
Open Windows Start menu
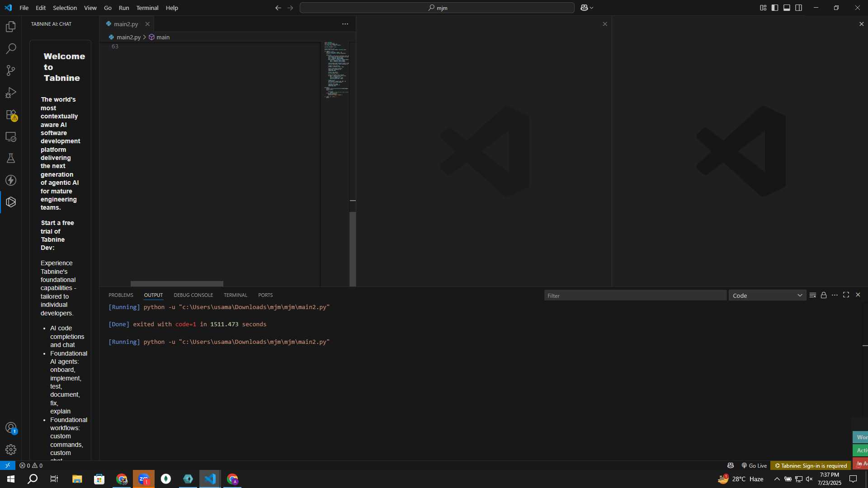(x=11, y=479)
